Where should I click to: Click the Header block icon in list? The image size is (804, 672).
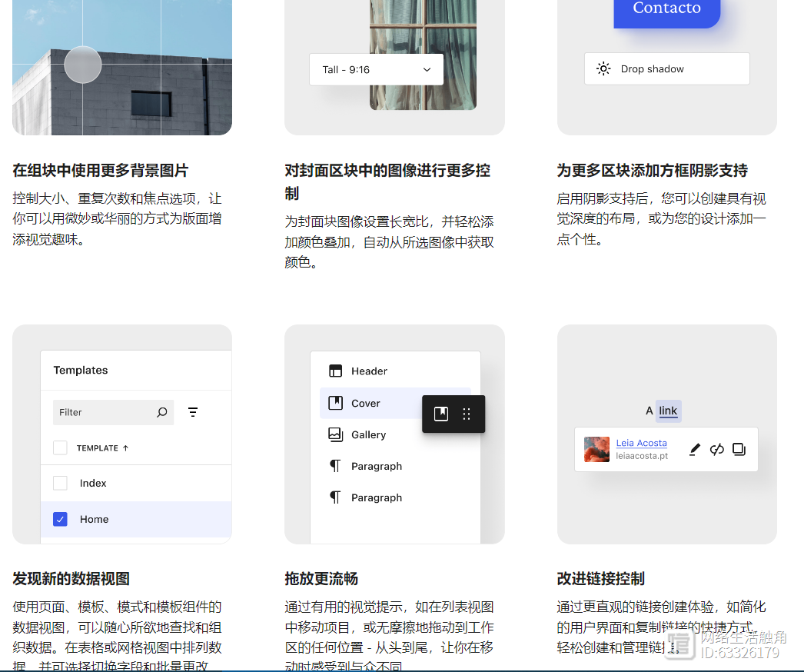(335, 371)
